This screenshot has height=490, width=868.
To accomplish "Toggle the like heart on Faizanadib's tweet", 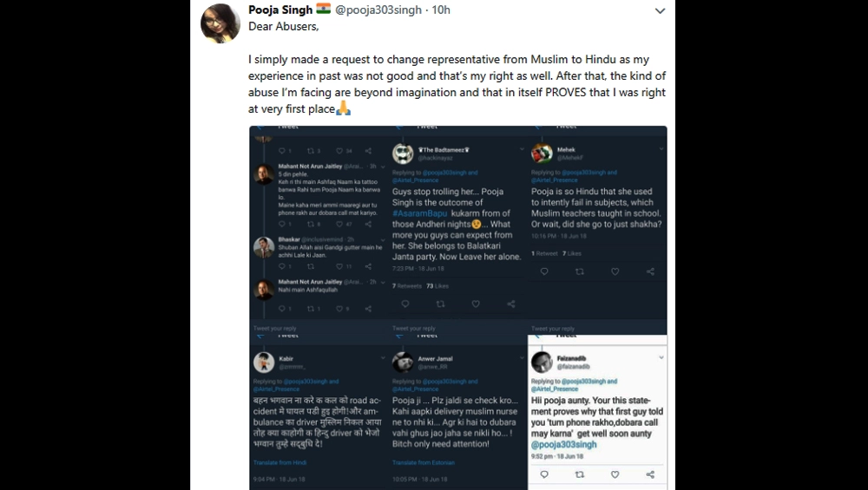I will click(x=615, y=474).
